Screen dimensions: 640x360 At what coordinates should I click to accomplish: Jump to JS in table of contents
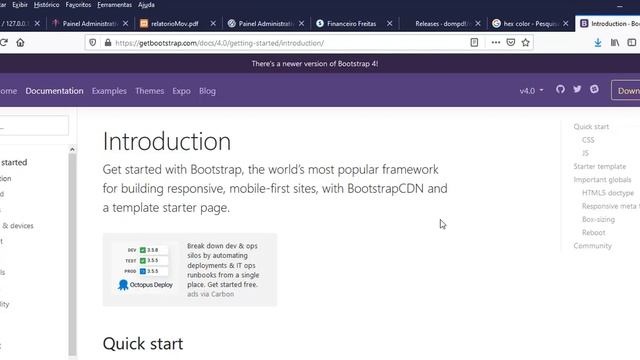[x=585, y=153]
